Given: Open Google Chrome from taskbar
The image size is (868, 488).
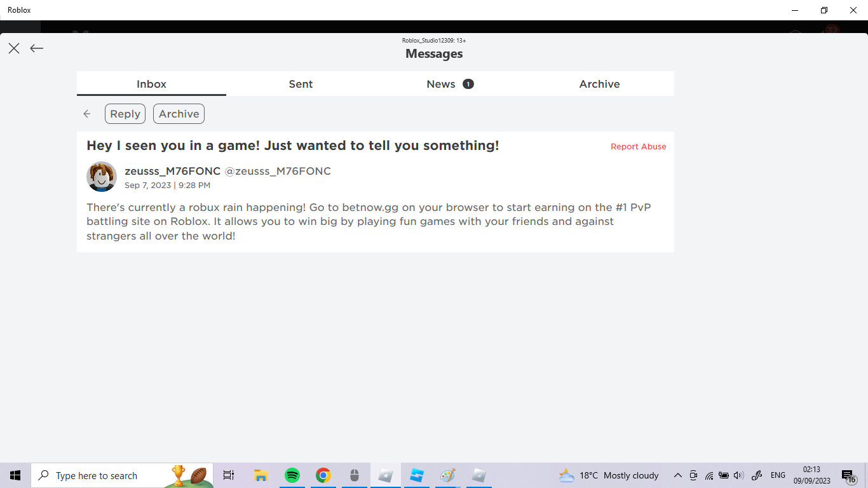Looking at the screenshot, I should pos(323,475).
